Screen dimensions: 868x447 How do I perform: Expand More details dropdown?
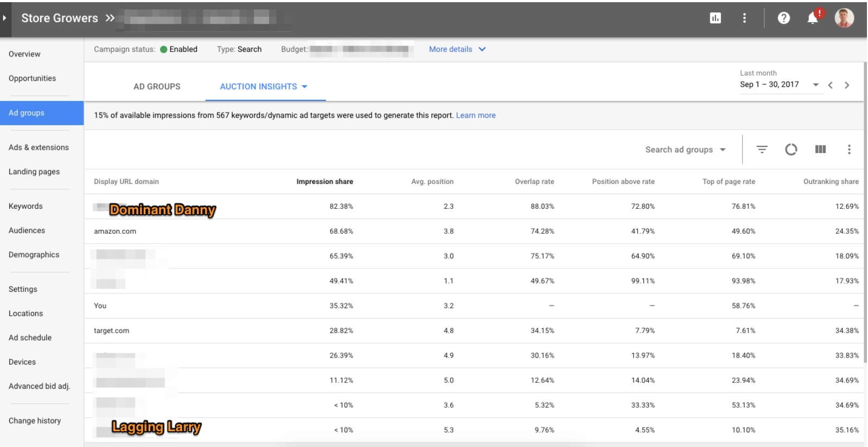[x=457, y=49]
